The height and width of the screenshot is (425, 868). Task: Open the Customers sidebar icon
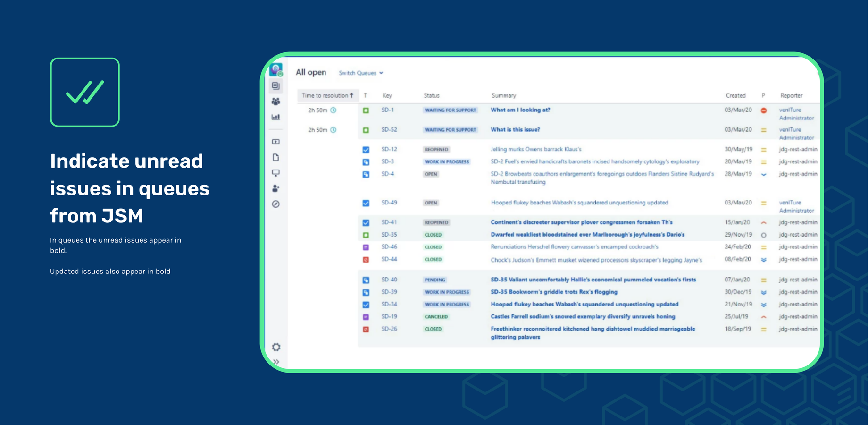tap(276, 102)
